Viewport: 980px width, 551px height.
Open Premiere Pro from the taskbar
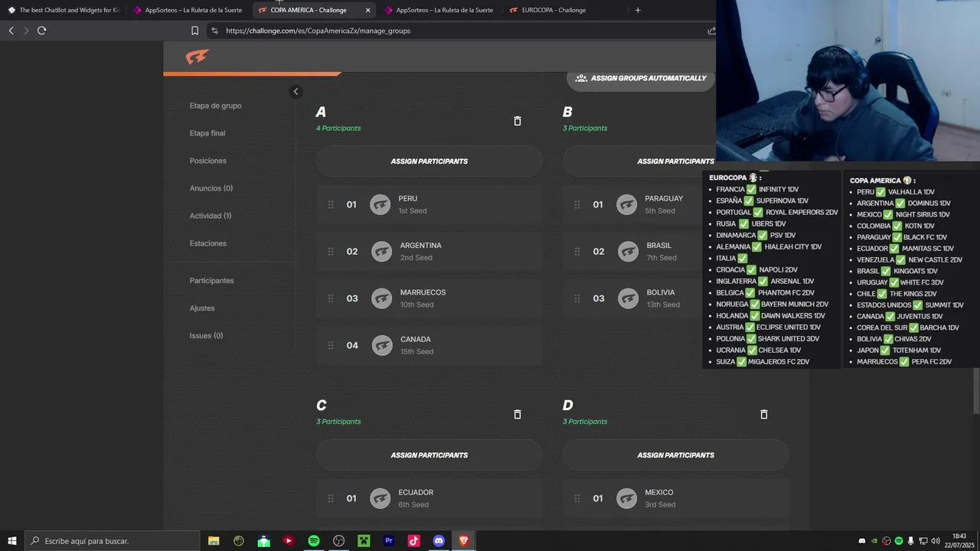[389, 541]
